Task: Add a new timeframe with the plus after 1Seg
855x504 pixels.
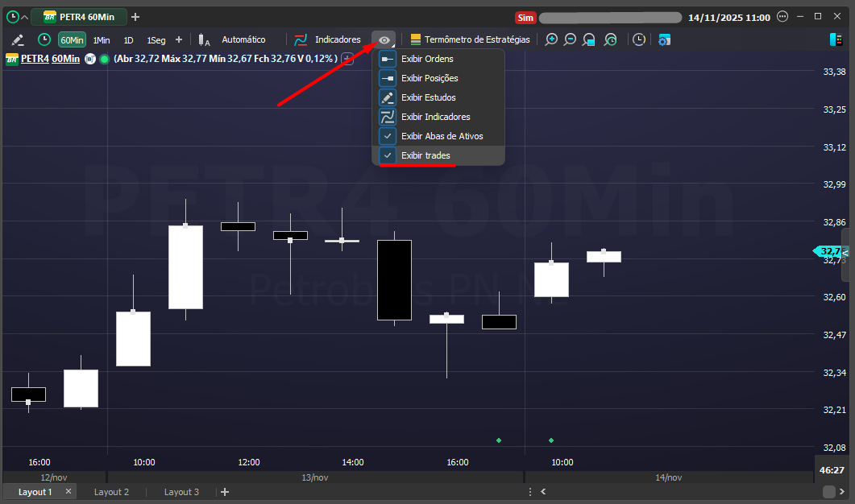Action: pyautogui.click(x=178, y=39)
